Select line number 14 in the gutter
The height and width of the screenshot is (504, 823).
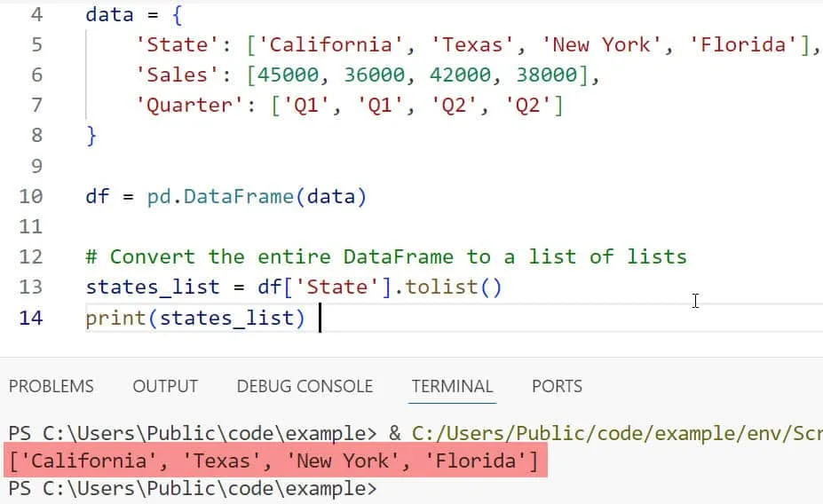tap(30, 317)
